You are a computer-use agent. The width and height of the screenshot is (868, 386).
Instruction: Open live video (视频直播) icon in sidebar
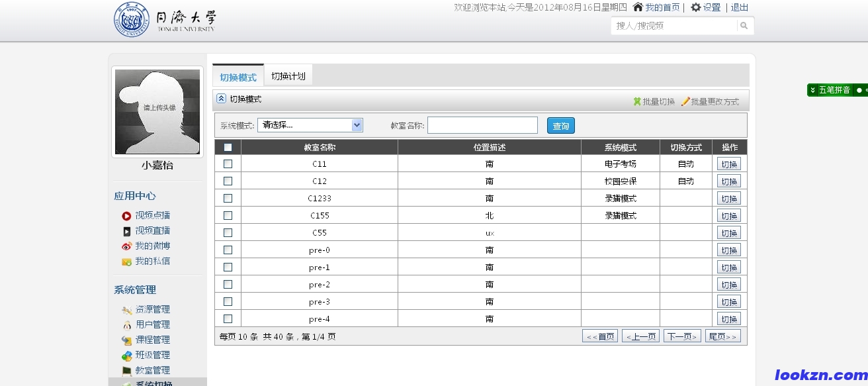[x=126, y=231]
